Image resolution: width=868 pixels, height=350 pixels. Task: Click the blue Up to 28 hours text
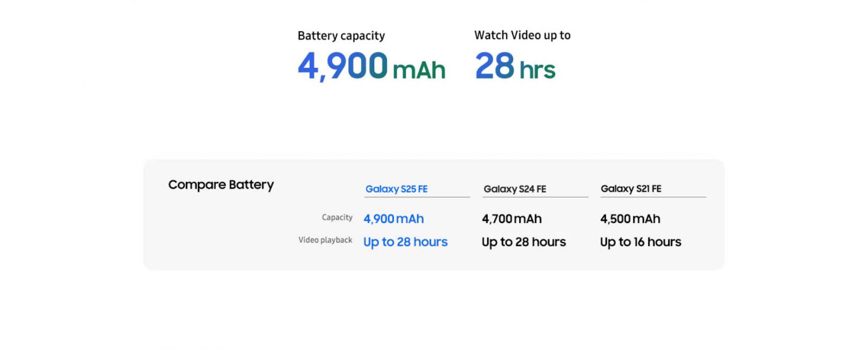pos(405,242)
